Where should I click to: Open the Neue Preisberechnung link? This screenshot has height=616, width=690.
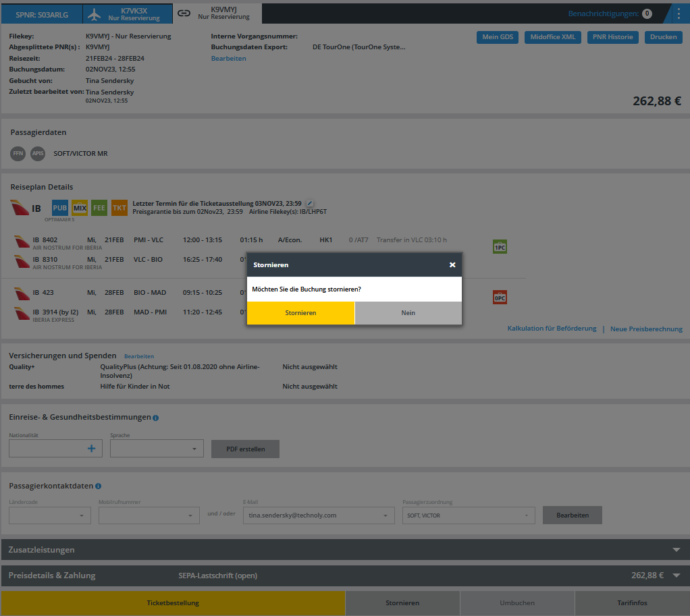646,329
